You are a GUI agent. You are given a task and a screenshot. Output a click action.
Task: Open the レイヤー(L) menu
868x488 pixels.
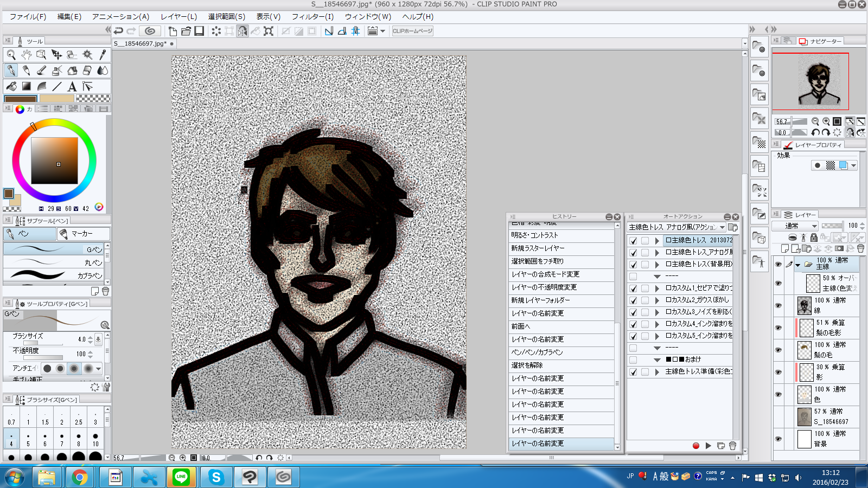(x=178, y=17)
